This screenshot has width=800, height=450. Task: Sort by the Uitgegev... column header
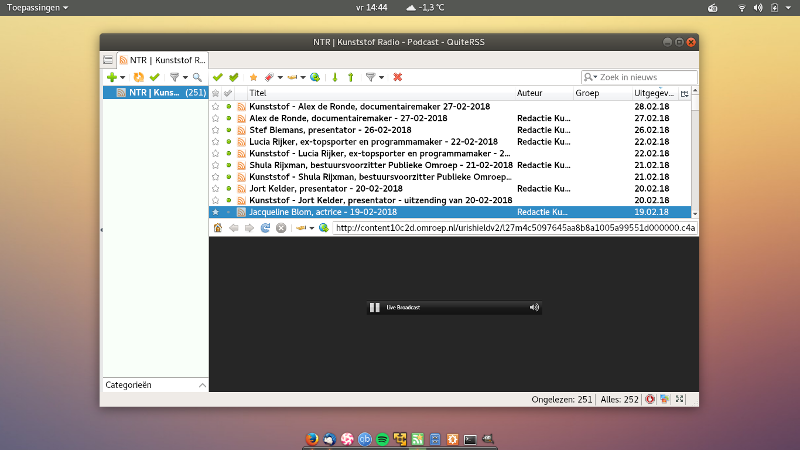click(x=655, y=93)
